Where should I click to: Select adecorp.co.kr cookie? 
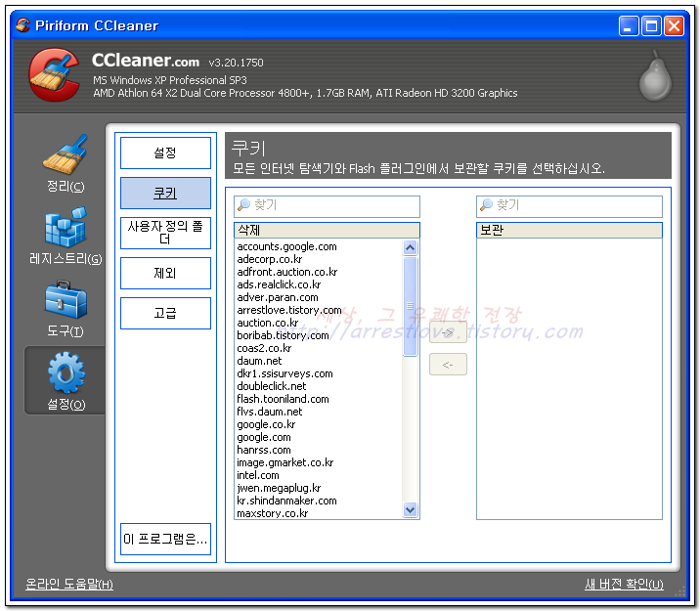coord(270,259)
